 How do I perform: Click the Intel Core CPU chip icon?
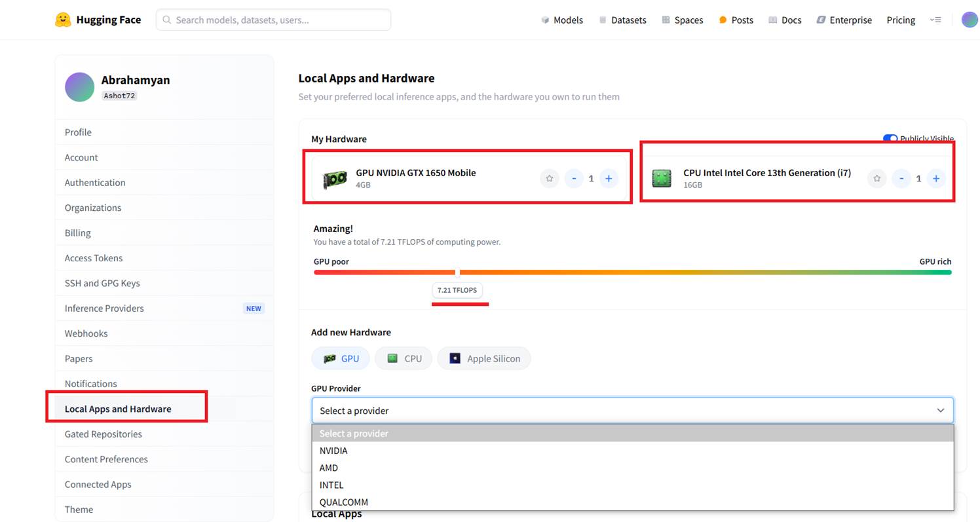pyautogui.click(x=662, y=179)
